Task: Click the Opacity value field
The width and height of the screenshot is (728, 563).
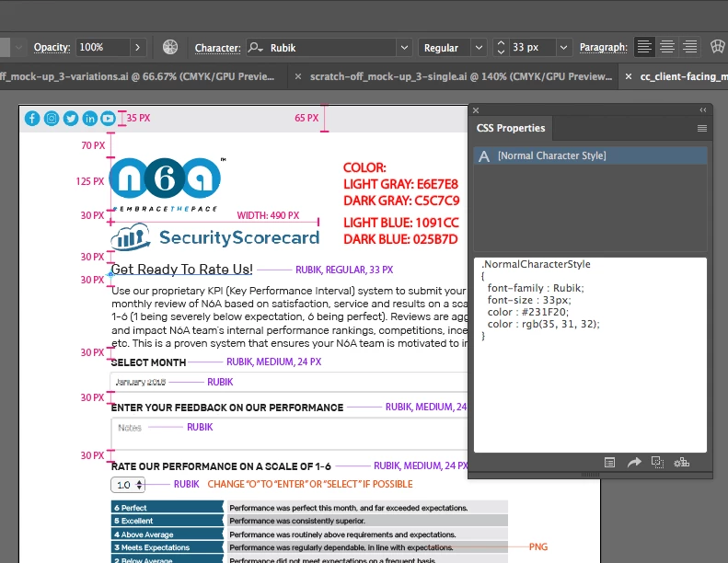Action: (102, 47)
